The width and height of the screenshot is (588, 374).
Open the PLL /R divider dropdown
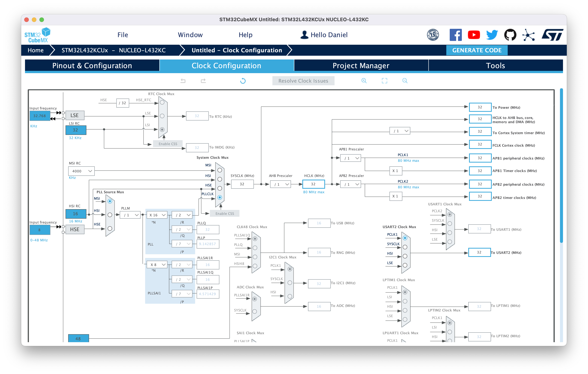click(182, 215)
